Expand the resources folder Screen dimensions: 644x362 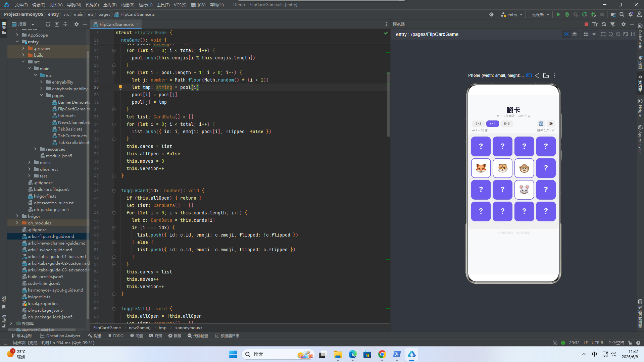pyautogui.click(x=36, y=149)
